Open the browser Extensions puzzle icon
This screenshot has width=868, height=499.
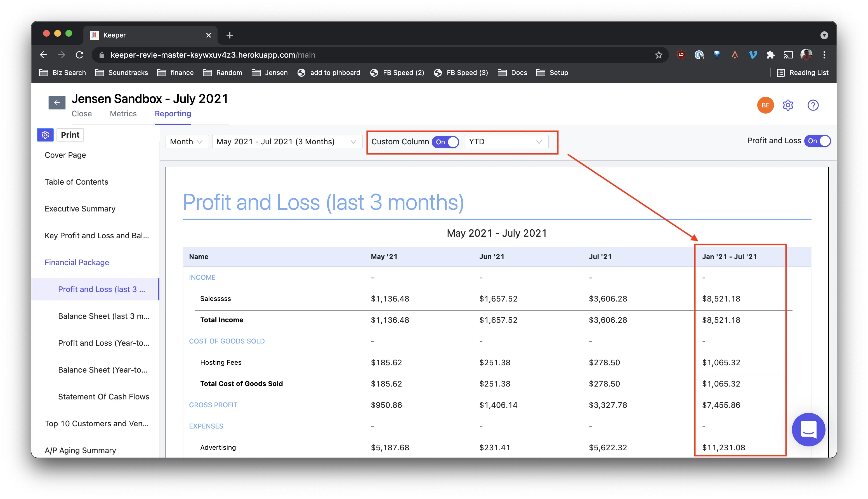tap(770, 55)
